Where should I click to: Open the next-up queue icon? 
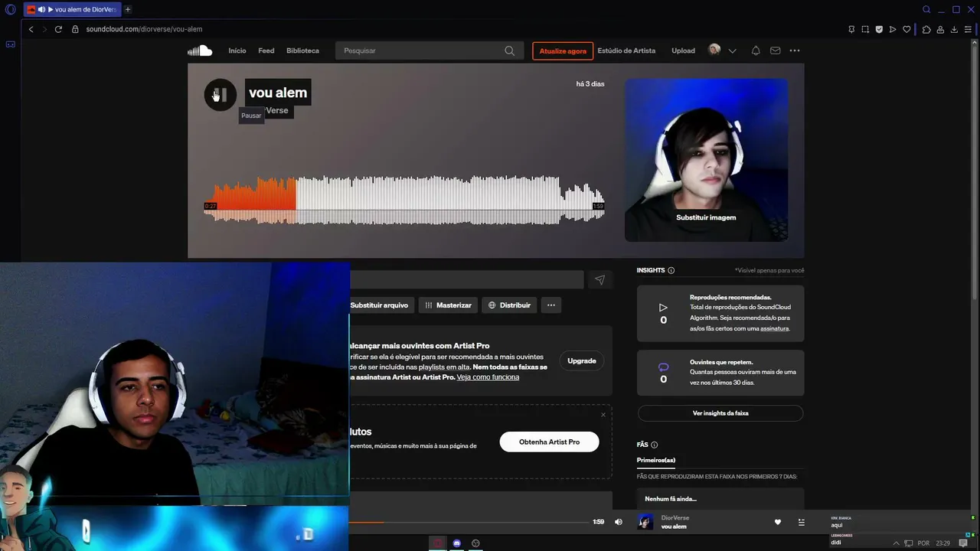point(802,522)
